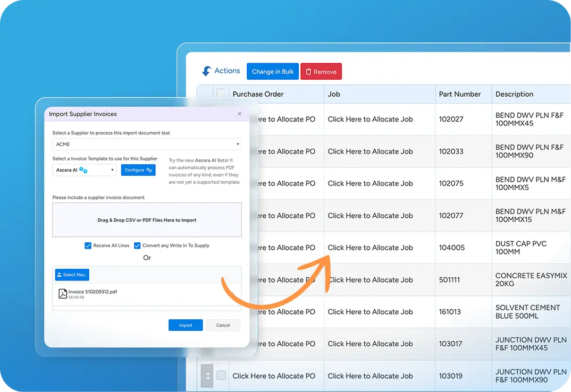Click the upload icon on Select files button
This screenshot has width=571, height=392.
pyautogui.click(x=60, y=275)
